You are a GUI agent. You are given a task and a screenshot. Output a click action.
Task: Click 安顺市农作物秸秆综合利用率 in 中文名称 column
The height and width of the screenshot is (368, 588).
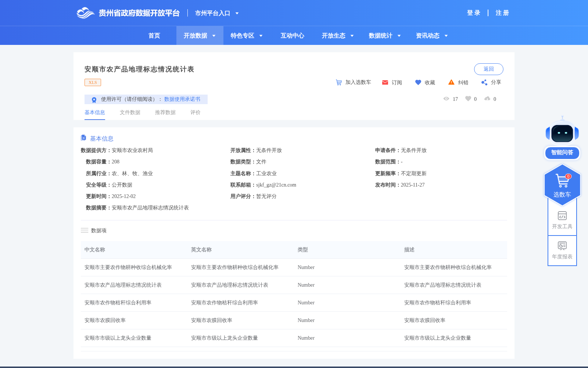[118, 303]
